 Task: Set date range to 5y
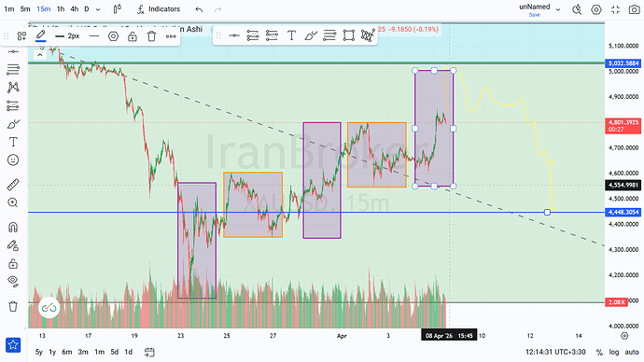(x=39, y=352)
